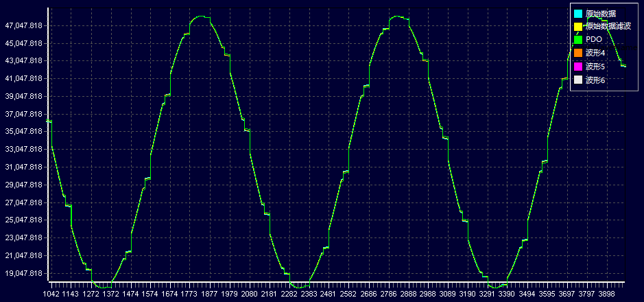644x302 pixels.
Task: Click the 波形6 legend text
Action: 595,80
